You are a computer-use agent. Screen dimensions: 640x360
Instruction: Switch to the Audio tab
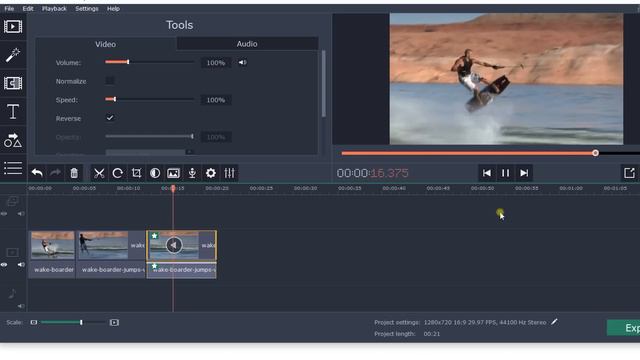(x=247, y=44)
